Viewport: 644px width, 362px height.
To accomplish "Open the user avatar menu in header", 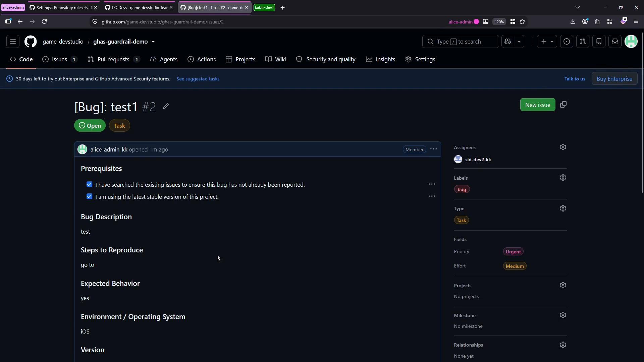I will tap(631, 42).
